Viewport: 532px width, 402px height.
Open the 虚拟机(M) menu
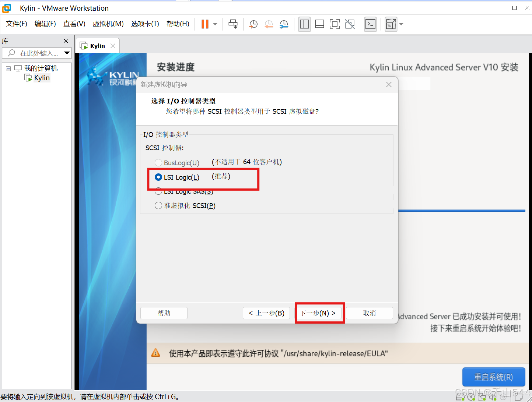pyautogui.click(x=108, y=24)
